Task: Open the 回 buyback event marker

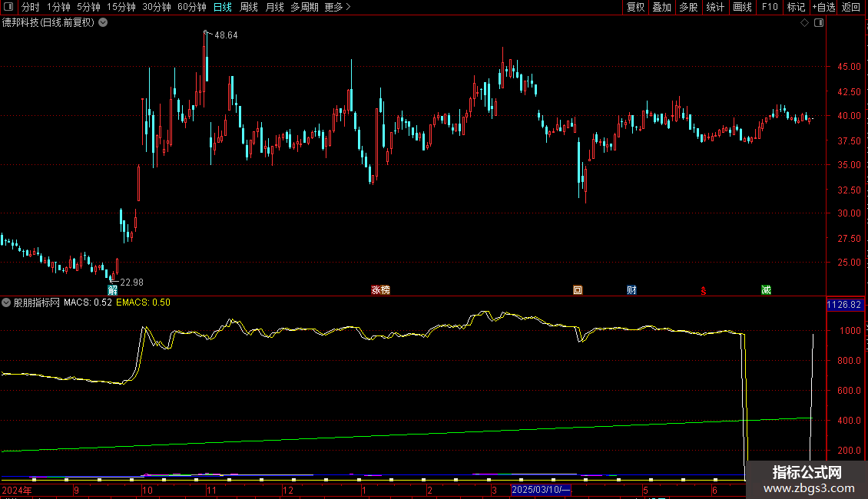Action: point(578,290)
